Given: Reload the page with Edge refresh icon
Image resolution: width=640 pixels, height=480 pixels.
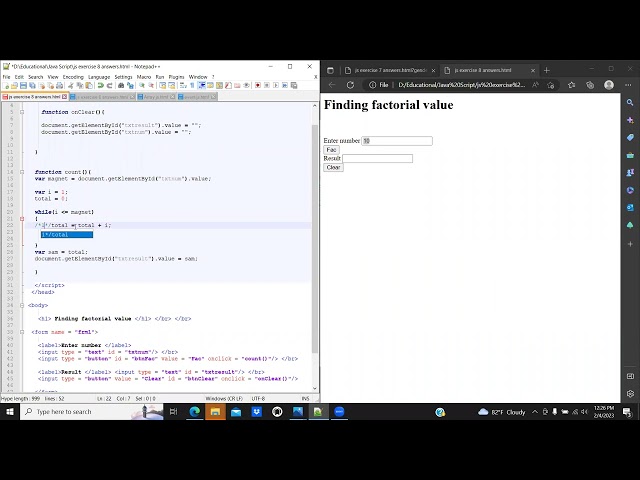Looking at the screenshot, I should point(350,85).
